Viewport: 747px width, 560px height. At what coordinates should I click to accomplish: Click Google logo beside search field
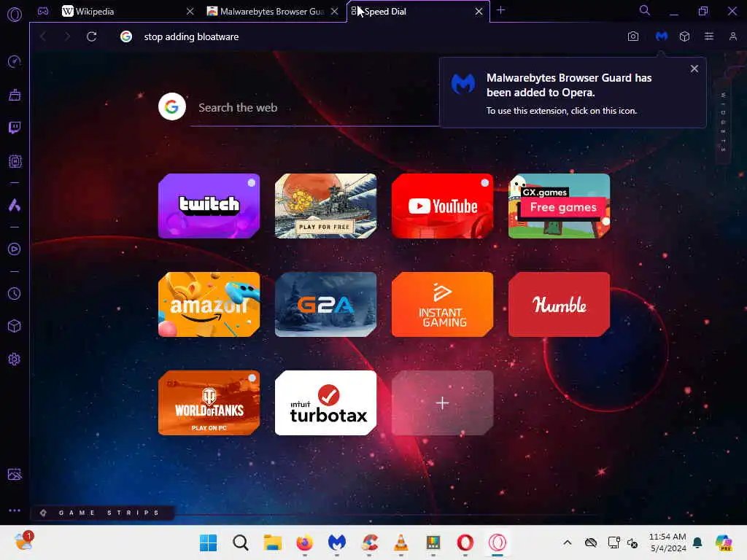click(172, 106)
